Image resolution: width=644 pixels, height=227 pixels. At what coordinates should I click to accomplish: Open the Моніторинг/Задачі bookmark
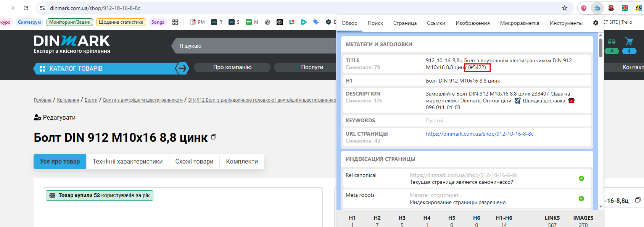pos(70,22)
